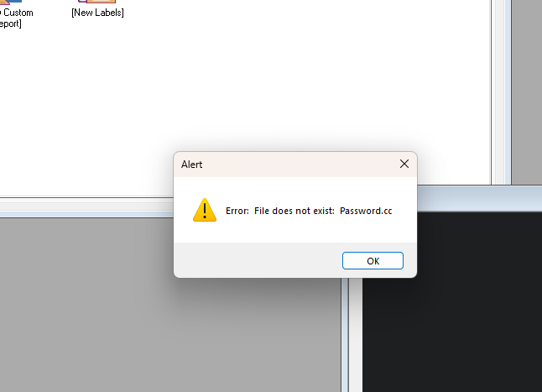
Task: Click the vertical window border beside white panel
Action: (x=501, y=91)
